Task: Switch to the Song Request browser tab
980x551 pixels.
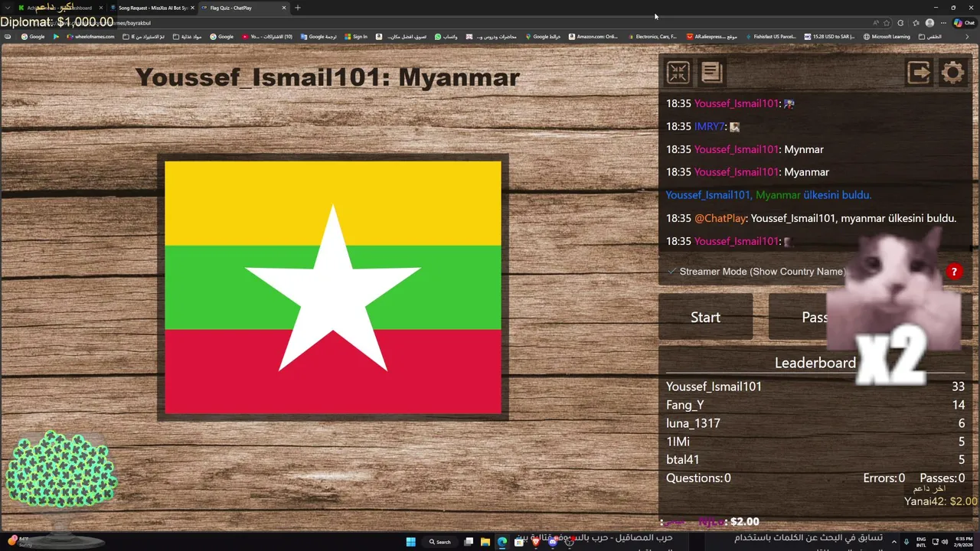Action: (152, 8)
